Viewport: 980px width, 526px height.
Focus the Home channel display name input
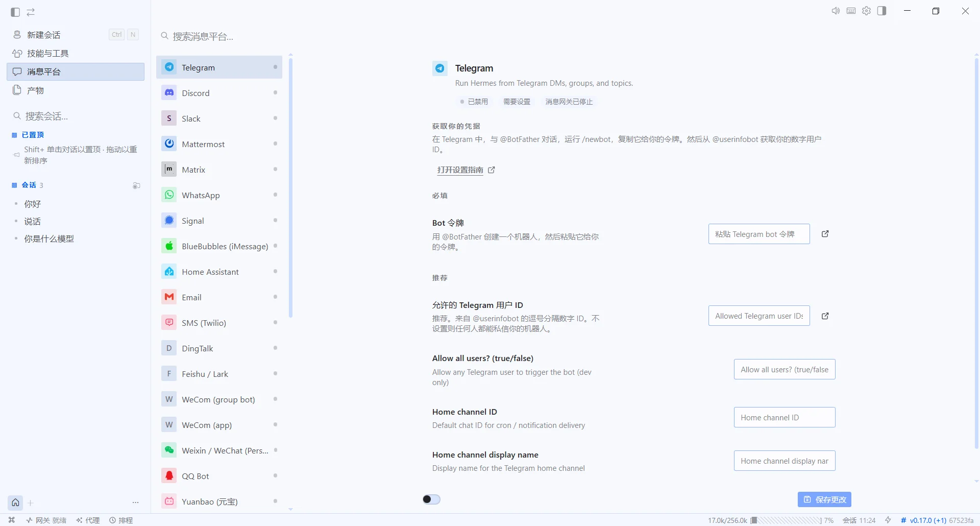click(x=785, y=461)
